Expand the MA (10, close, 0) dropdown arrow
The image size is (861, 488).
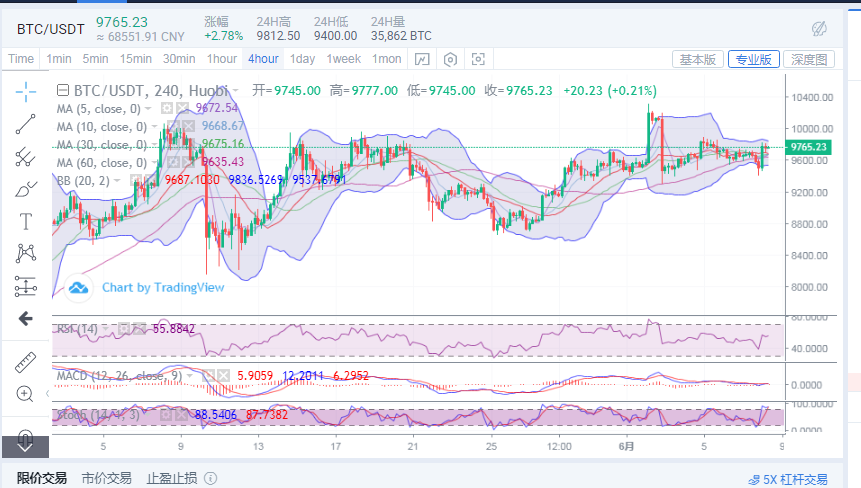click(x=154, y=126)
